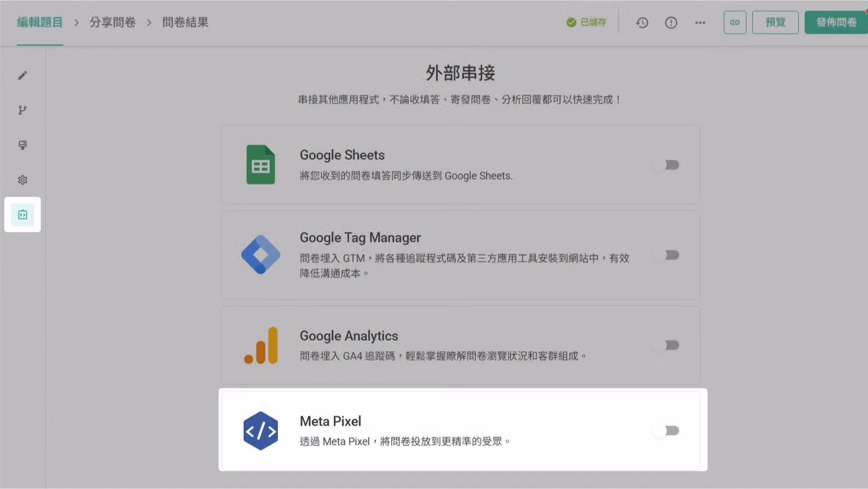Viewport: 868px width, 489px height.
Task: Click the Meta Pixel title
Action: [x=330, y=421]
